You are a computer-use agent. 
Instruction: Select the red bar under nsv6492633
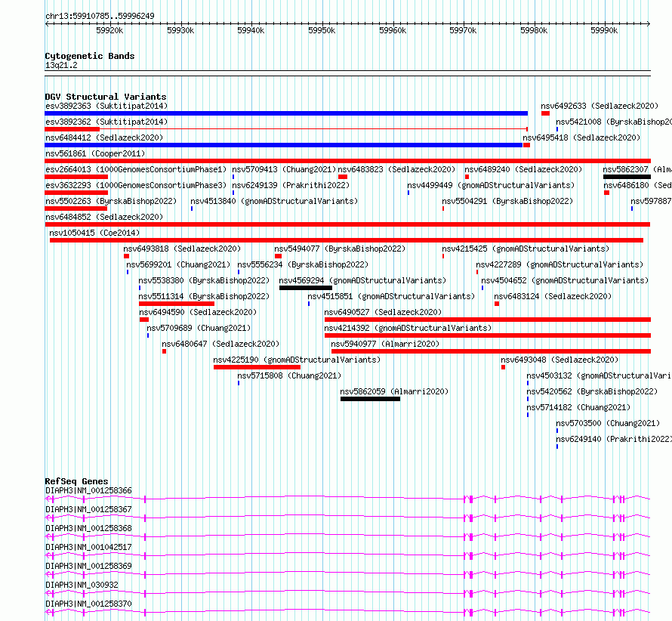[545, 113]
